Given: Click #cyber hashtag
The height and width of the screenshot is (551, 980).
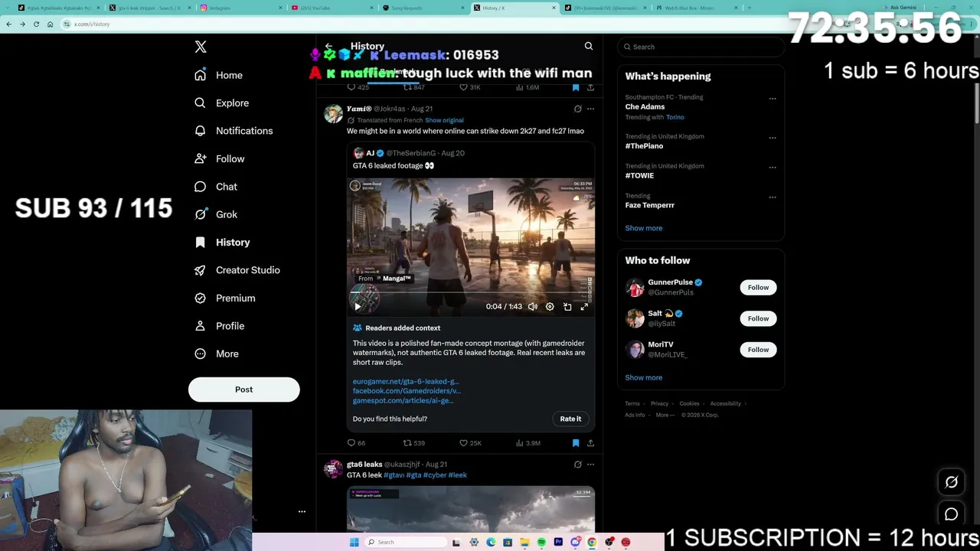Looking at the screenshot, I should (434, 475).
